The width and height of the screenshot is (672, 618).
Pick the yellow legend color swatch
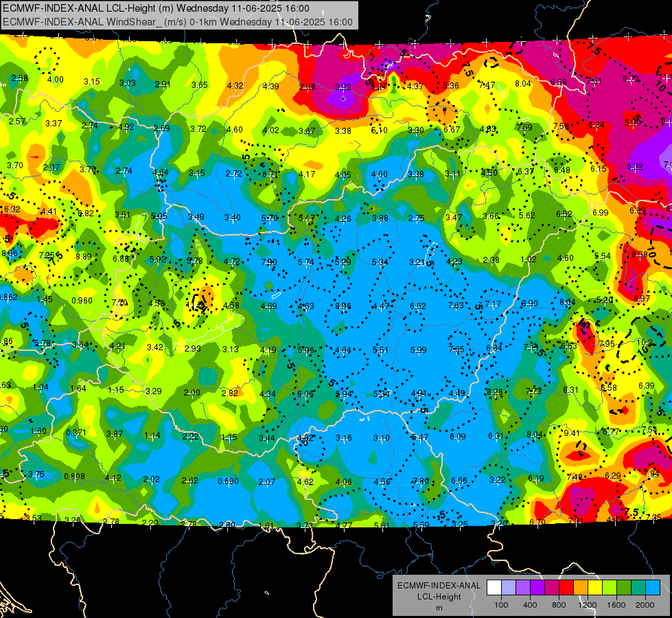point(595,588)
